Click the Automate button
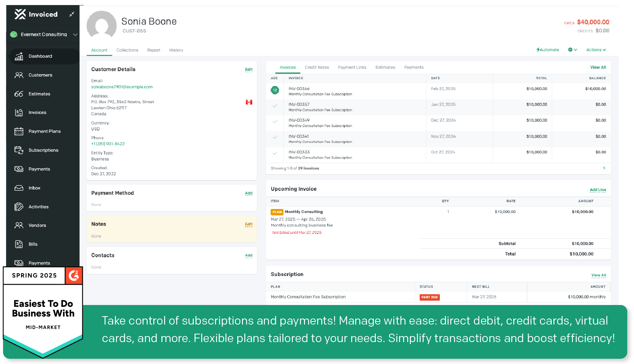634x364 pixels. [548, 50]
